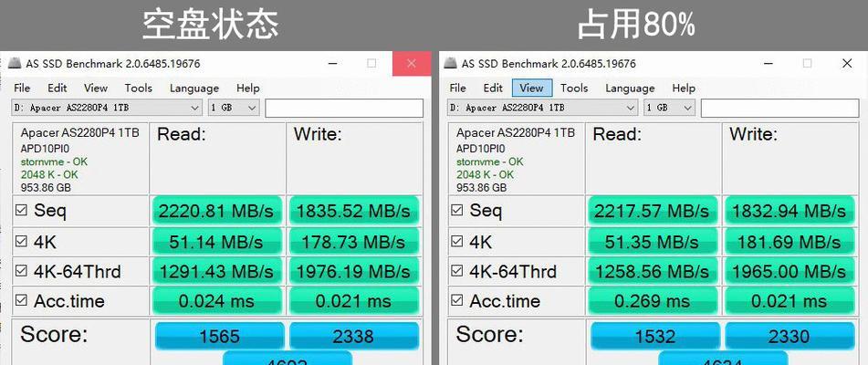868x365 pixels.
Task: Click read access time 0.269 ms
Action: pos(652,301)
